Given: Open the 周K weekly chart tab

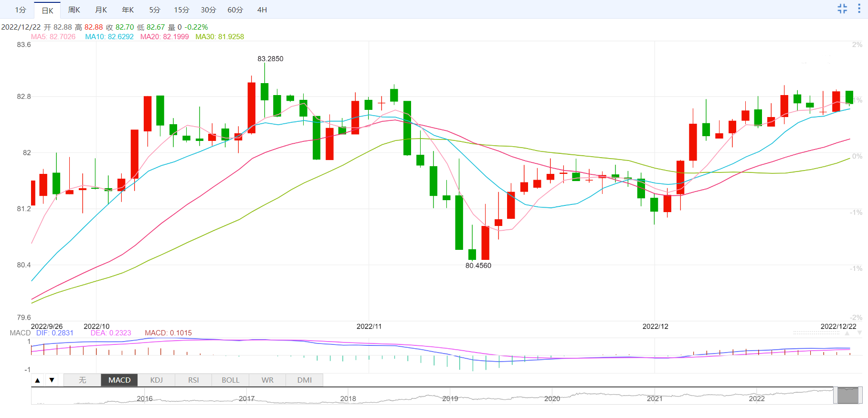Looking at the screenshot, I should pyautogui.click(x=74, y=10).
